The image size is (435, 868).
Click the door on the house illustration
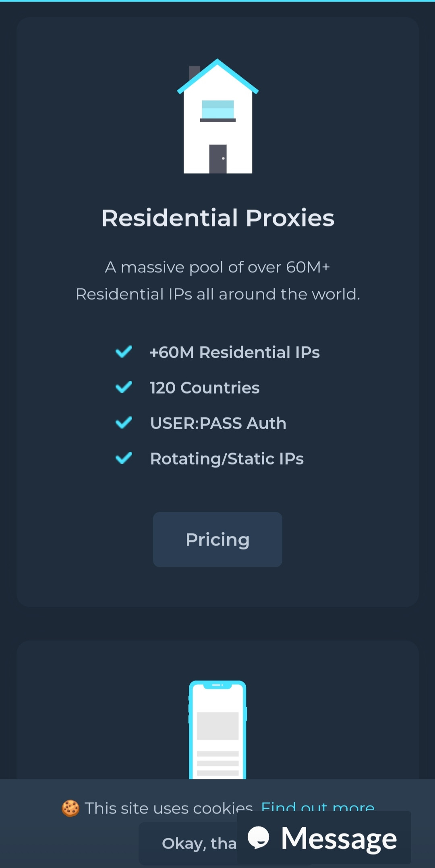coord(218,159)
